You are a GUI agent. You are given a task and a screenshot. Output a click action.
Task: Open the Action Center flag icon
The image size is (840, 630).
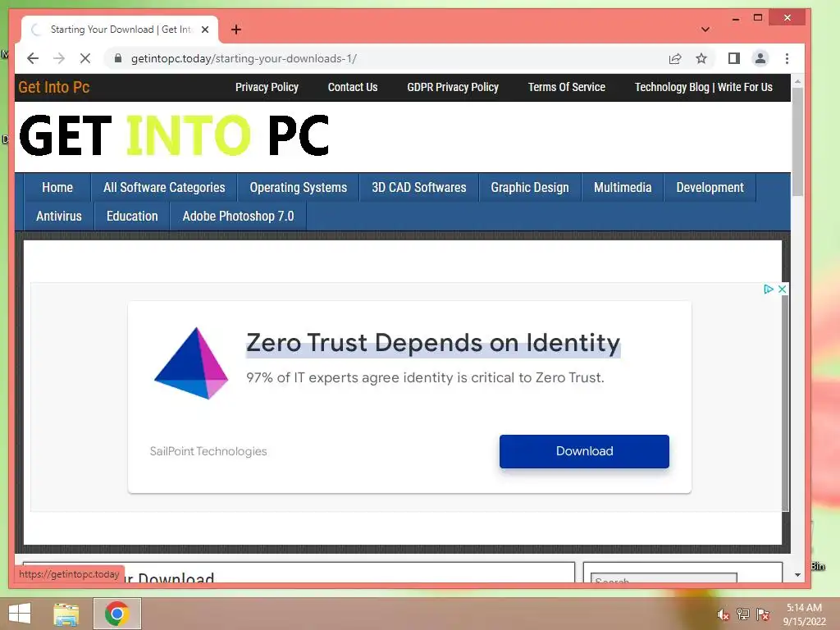pyautogui.click(x=763, y=614)
